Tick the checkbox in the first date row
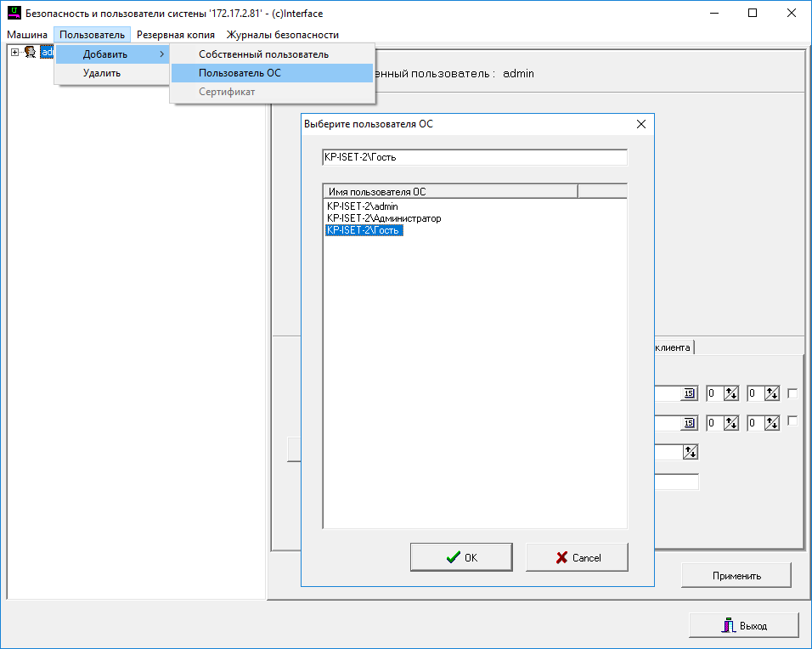 pos(792,392)
